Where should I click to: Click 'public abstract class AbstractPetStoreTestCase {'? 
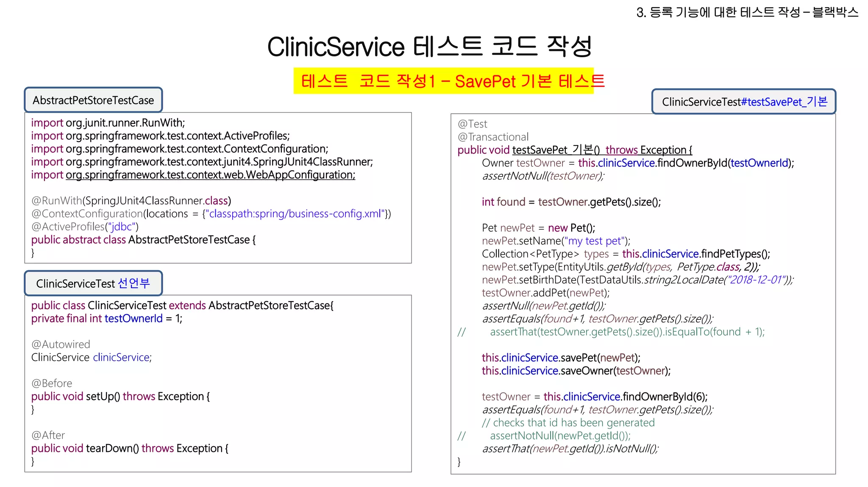[143, 240]
